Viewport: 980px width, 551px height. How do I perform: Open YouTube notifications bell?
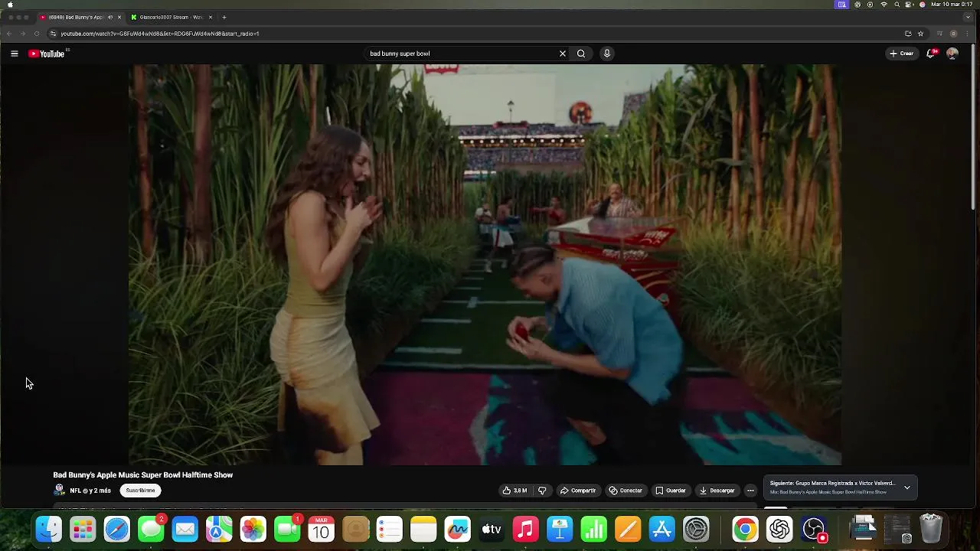click(x=931, y=54)
